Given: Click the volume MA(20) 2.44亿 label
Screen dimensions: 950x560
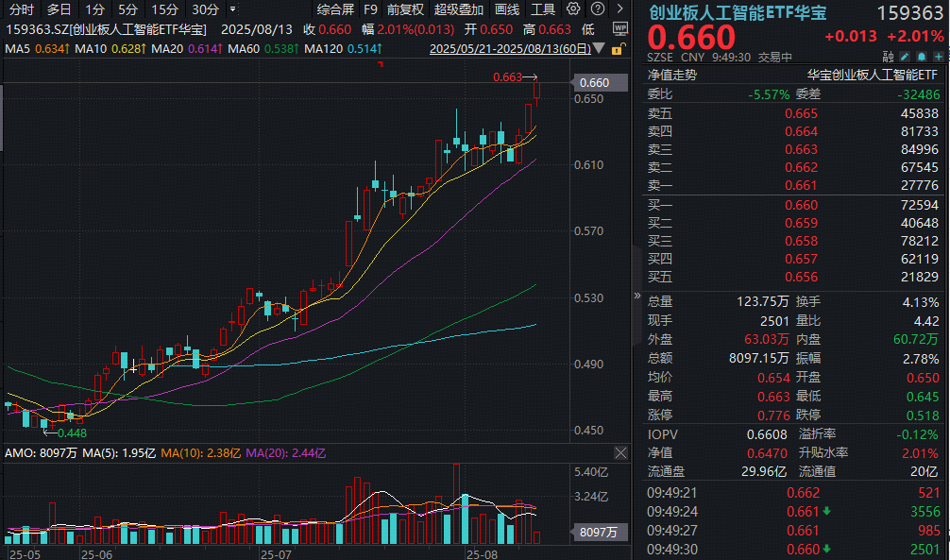Looking at the screenshot, I should click(286, 452).
